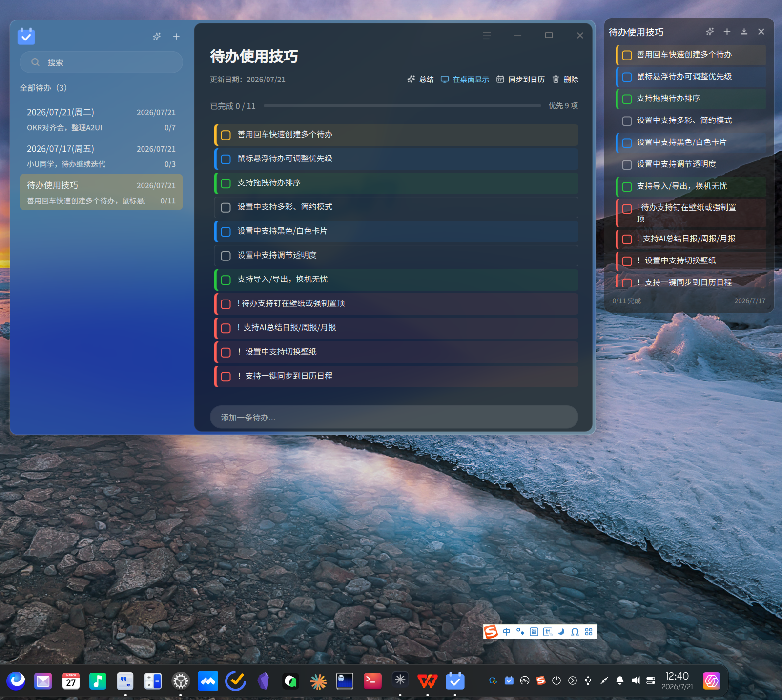782x700 pixels.
Task: Click 0/11 完成 status in desktop widget
Action: click(626, 301)
